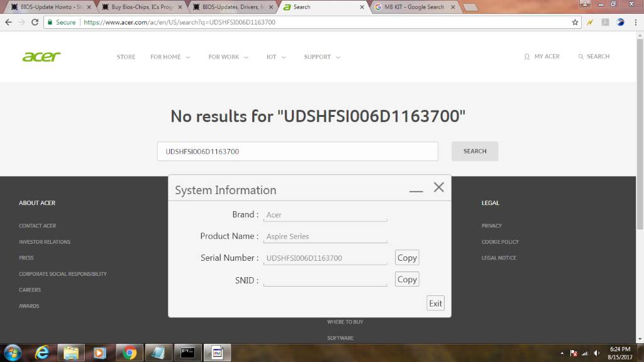Launch Internet Explorer from the taskbar
Image resolution: width=644 pixels, height=362 pixels.
click(x=42, y=353)
